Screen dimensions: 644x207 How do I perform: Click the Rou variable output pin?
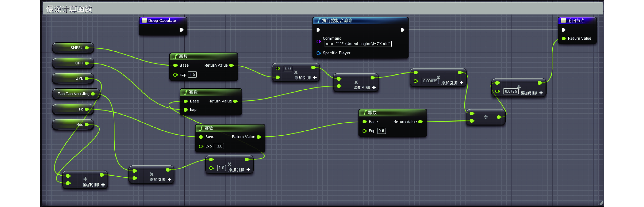[87, 125]
